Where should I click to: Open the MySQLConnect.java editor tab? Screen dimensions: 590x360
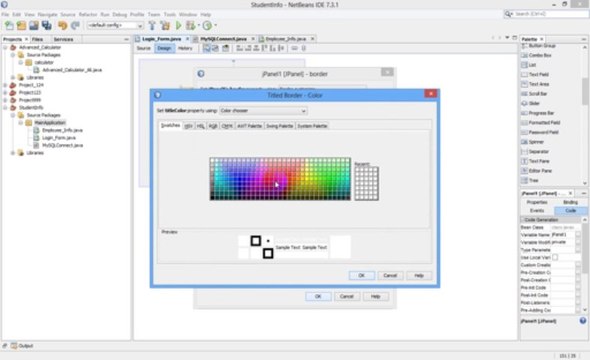pos(224,39)
